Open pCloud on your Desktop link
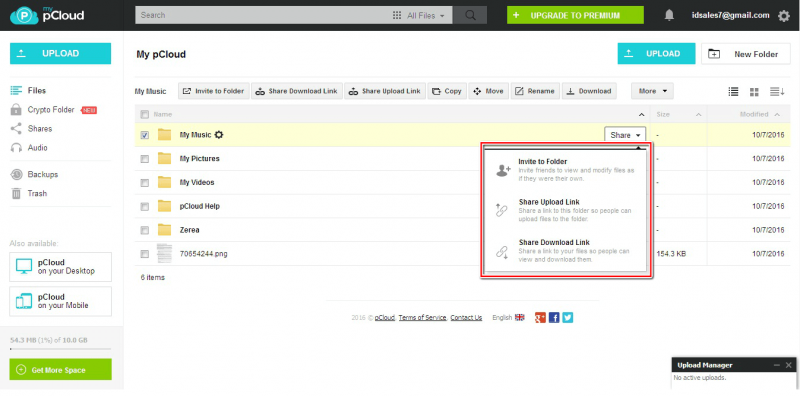Image resolution: width=800 pixels, height=396 pixels. point(60,266)
